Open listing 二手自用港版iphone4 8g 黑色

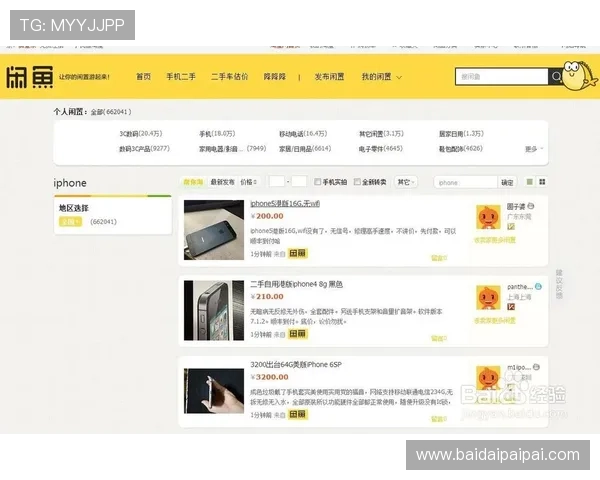point(297,284)
